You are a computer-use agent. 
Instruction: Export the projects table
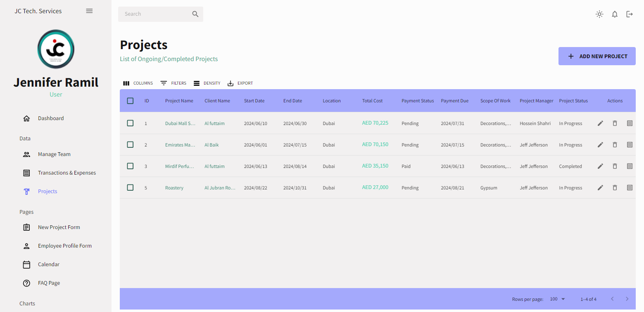coord(240,83)
